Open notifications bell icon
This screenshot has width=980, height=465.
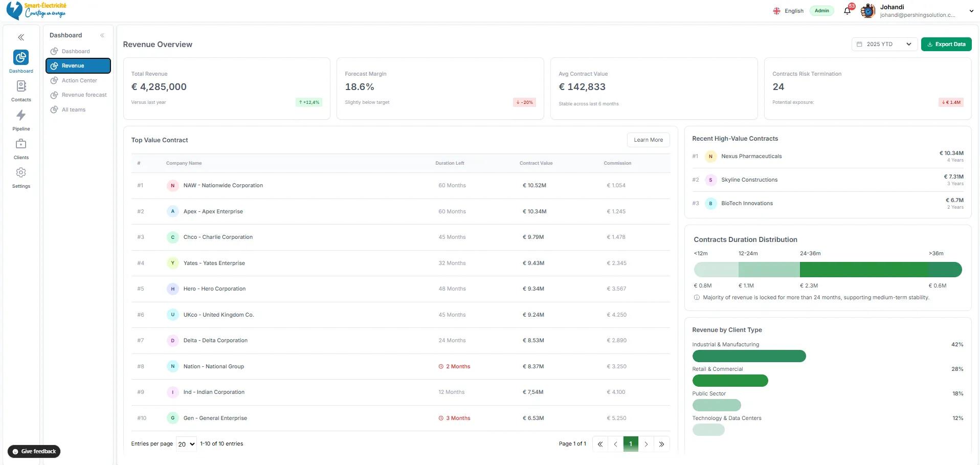coord(848,11)
